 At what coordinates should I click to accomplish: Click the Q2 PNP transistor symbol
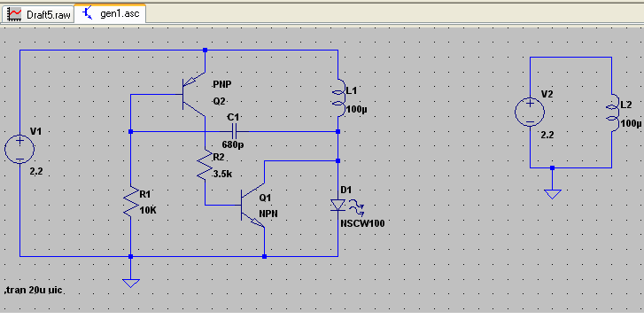point(193,95)
